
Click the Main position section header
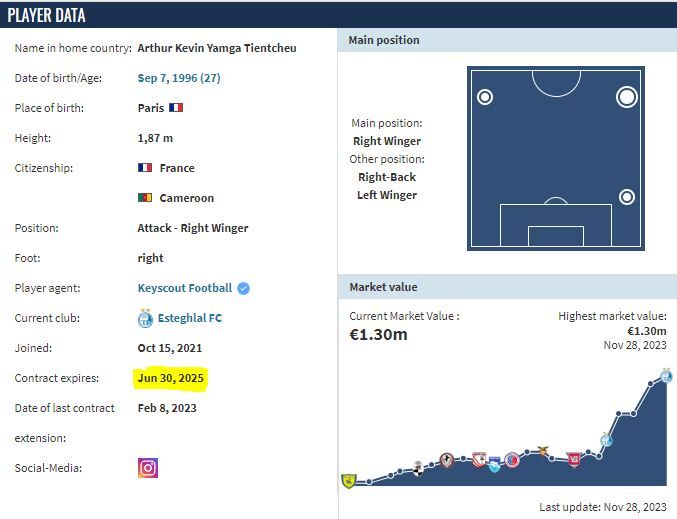[x=384, y=40]
